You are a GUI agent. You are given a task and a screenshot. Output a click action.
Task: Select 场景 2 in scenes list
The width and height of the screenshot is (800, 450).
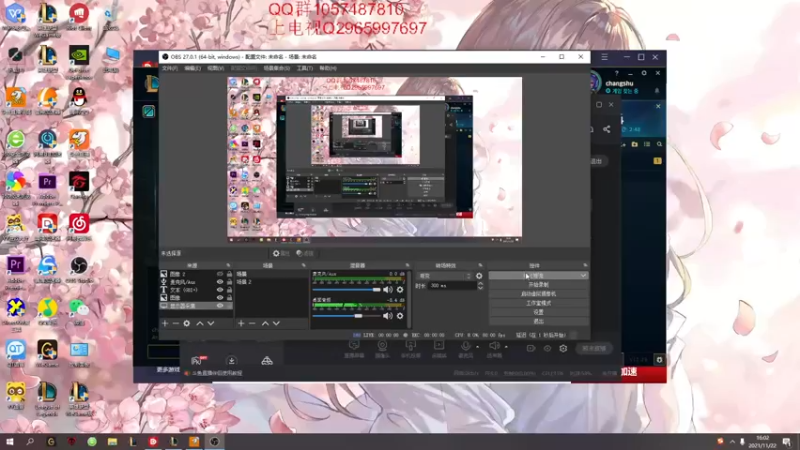pyautogui.click(x=271, y=282)
